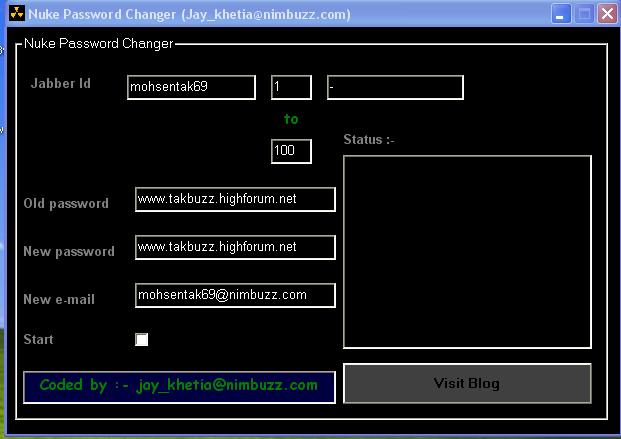This screenshot has height=439, width=621.
Task: Click the Coded by jay_khetia@nimbuzz.com banner
Action: coord(179,387)
